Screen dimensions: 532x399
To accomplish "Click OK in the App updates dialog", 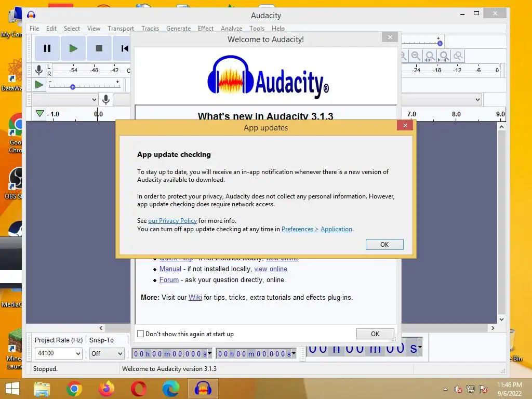I will tap(384, 244).
